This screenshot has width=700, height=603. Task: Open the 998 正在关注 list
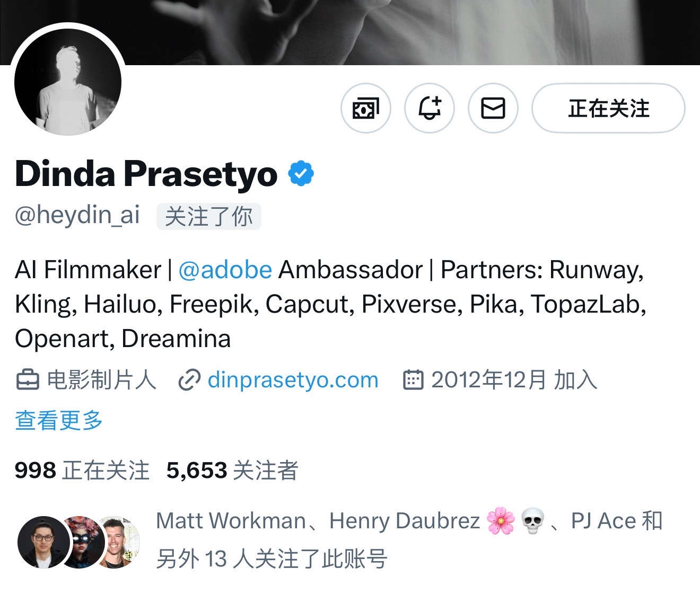point(82,471)
